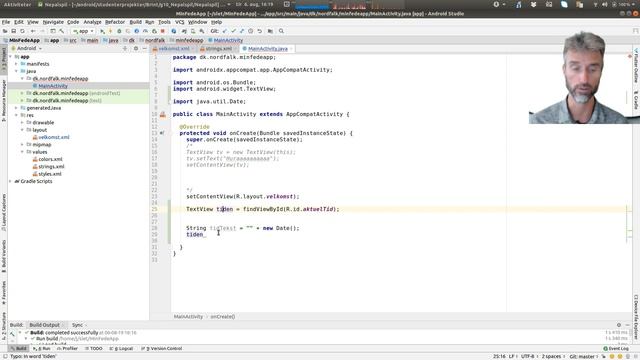The height and width of the screenshot is (360, 640).
Task: Click the Git commit checkmark icon
Action: point(233,31)
